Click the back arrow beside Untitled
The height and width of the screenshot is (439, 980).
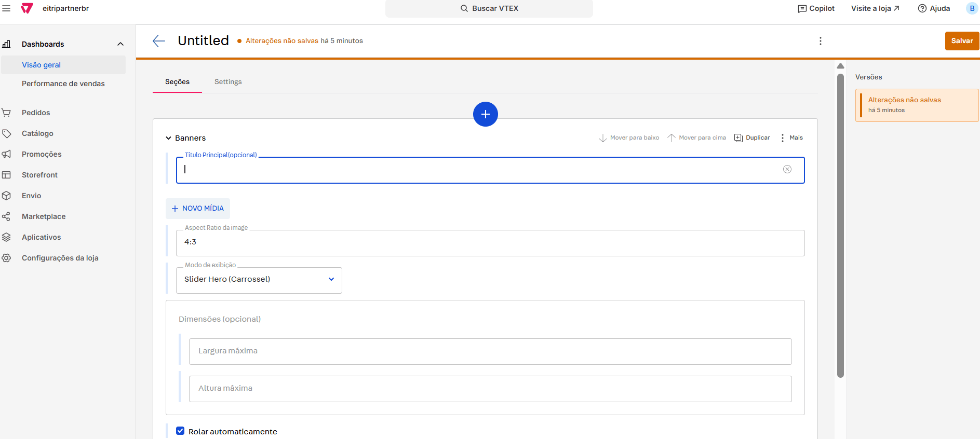coord(159,41)
